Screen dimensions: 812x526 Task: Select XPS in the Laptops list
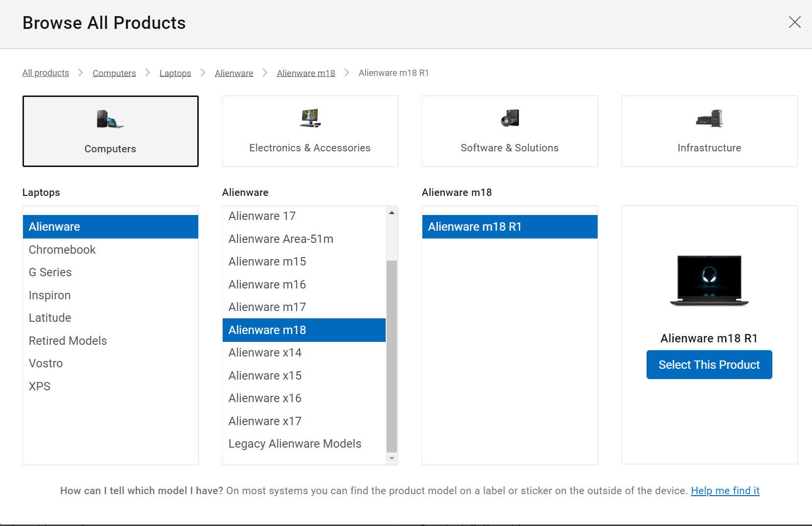pos(40,386)
